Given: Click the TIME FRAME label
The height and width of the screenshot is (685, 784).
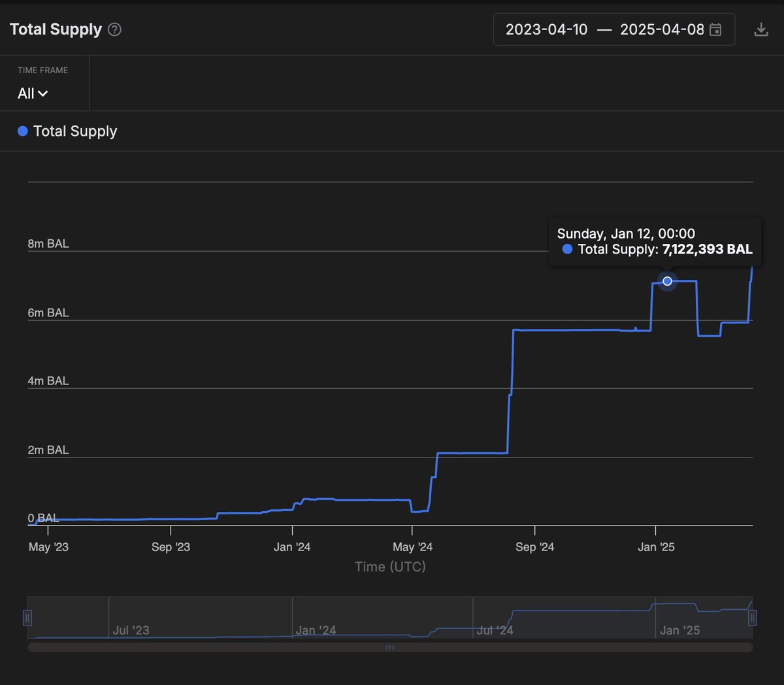Looking at the screenshot, I should point(43,71).
